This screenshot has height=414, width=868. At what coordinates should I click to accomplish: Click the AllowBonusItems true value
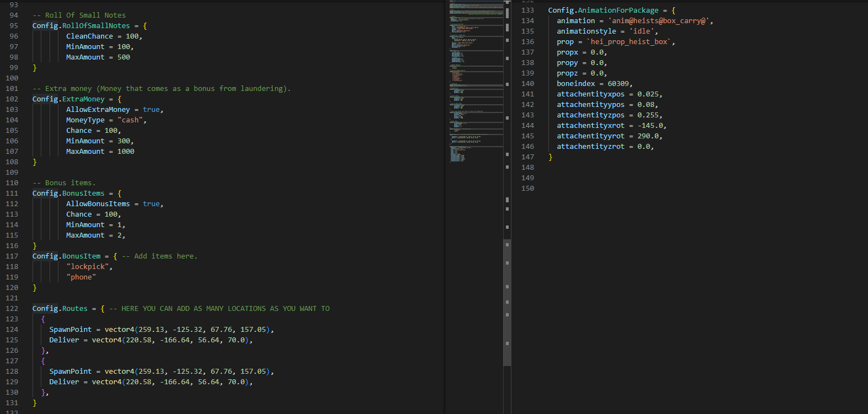point(151,204)
